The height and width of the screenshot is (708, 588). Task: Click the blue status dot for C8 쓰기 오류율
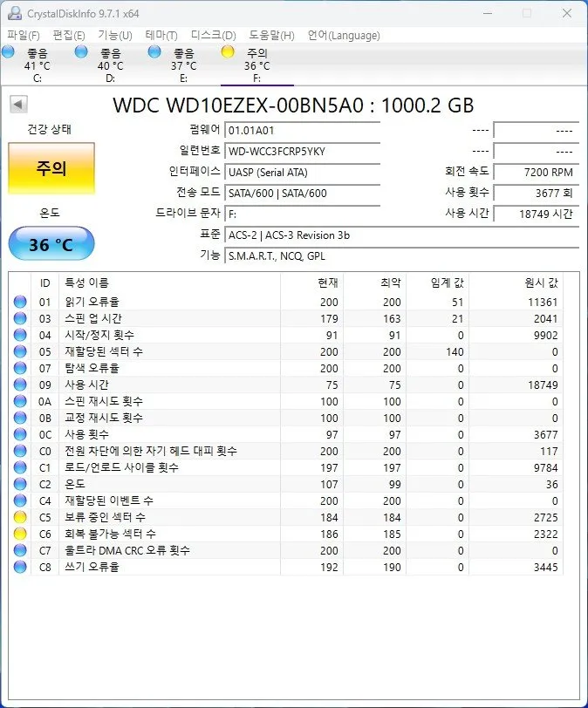20,567
